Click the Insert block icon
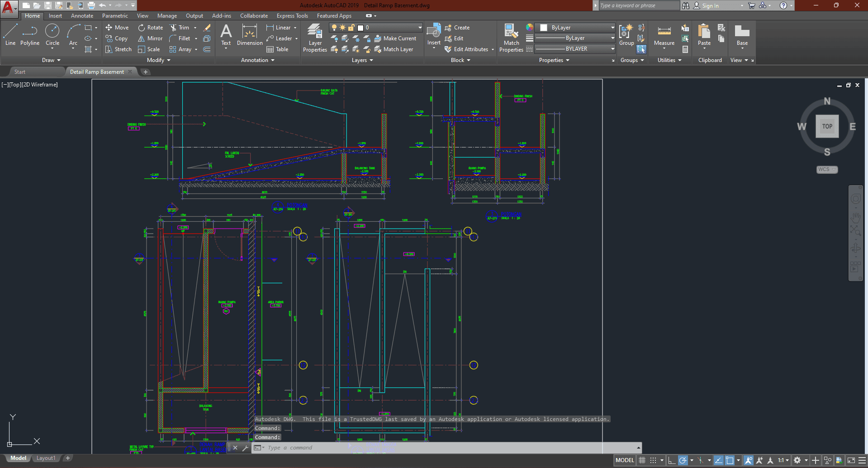Image resolution: width=868 pixels, height=468 pixels. 434,32
